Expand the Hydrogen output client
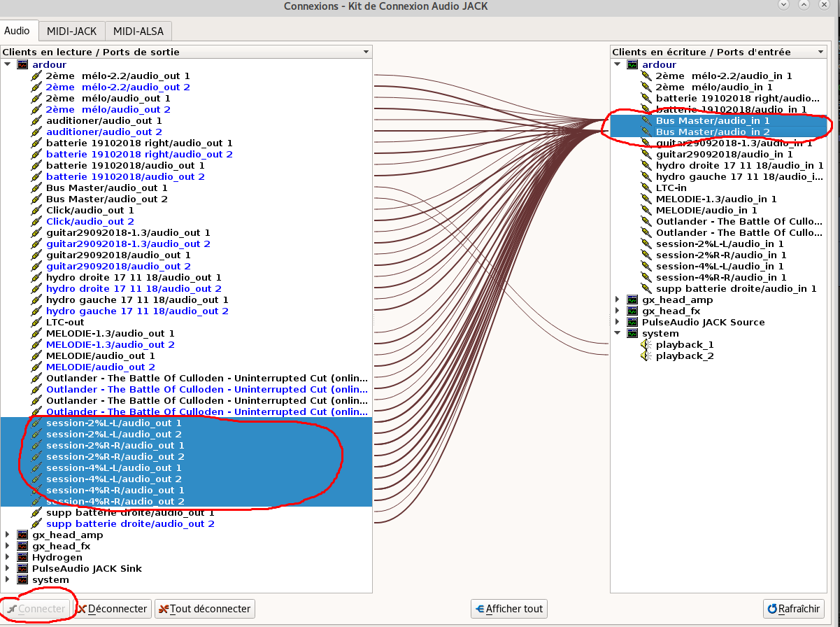This screenshot has height=627, width=840. [8, 557]
